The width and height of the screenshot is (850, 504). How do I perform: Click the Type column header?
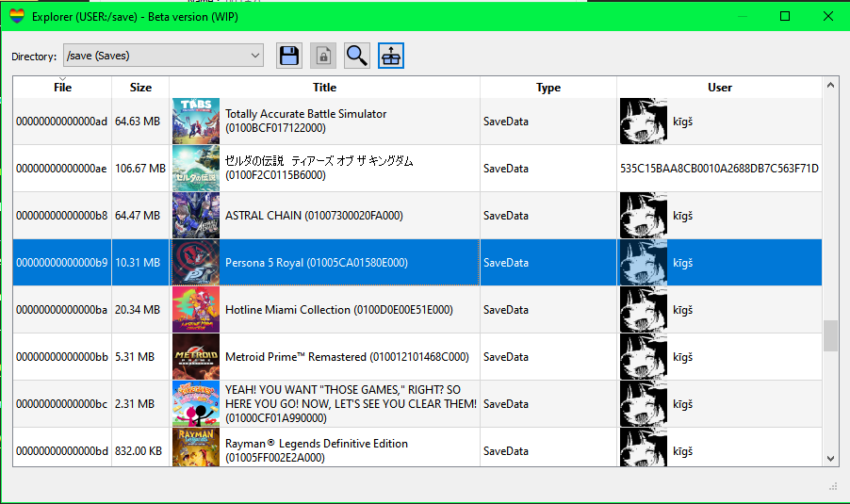tap(548, 88)
